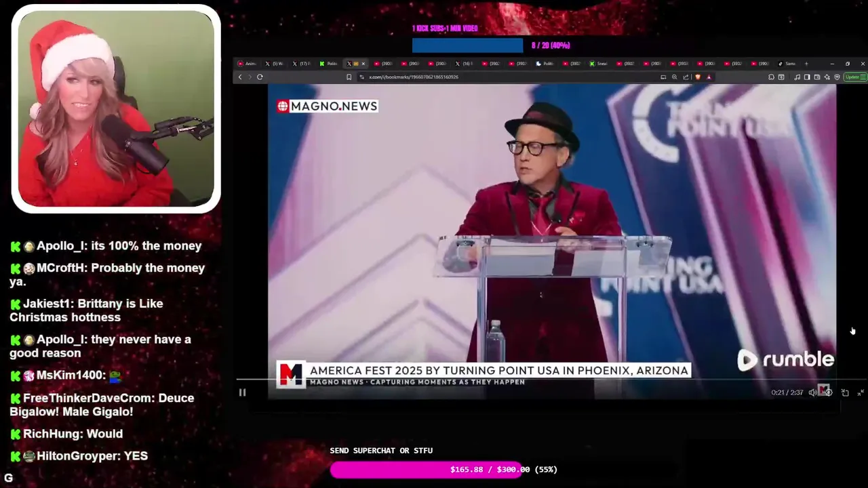The height and width of the screenshot is (488, 868).
Task: Open the extensions puzzle-piece icon
Action: [771, 77]
